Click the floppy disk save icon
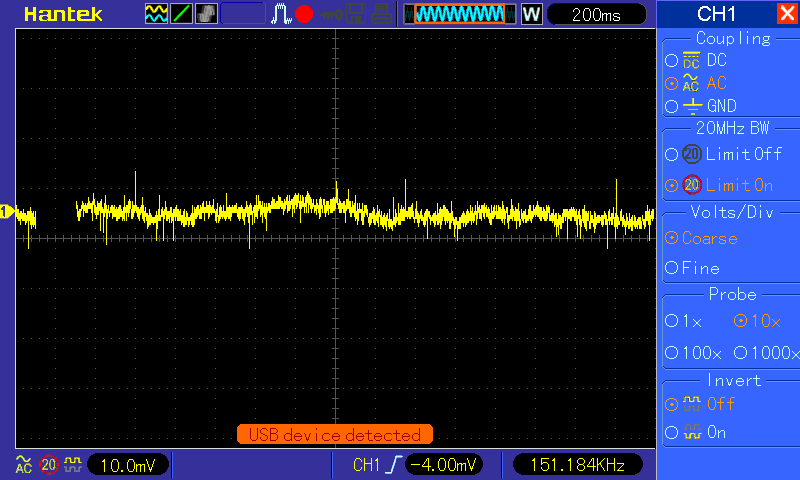Viewport: 800px width, 480px height. [x=356, y=14]
